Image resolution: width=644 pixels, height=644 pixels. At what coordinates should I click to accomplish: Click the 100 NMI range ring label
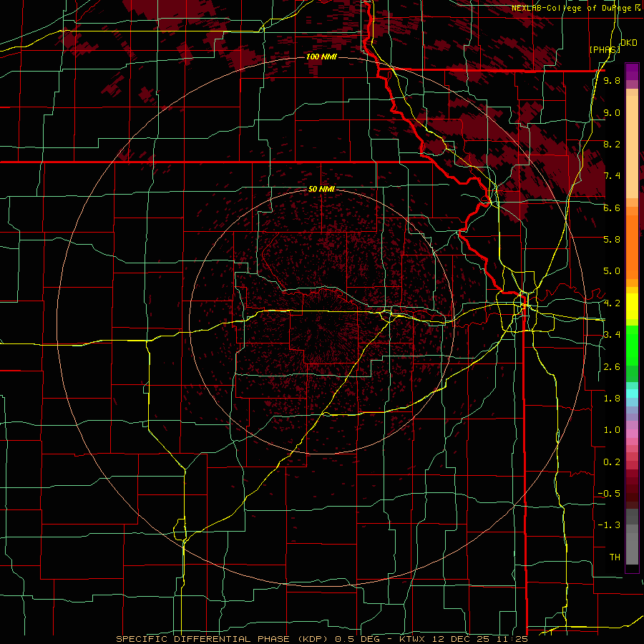pos(321,57)
